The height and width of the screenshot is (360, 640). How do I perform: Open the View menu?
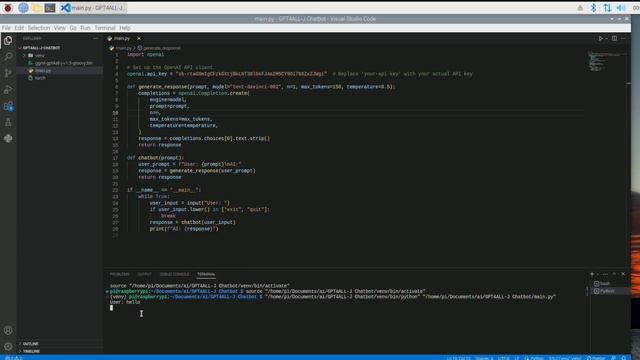pos(60,28)
